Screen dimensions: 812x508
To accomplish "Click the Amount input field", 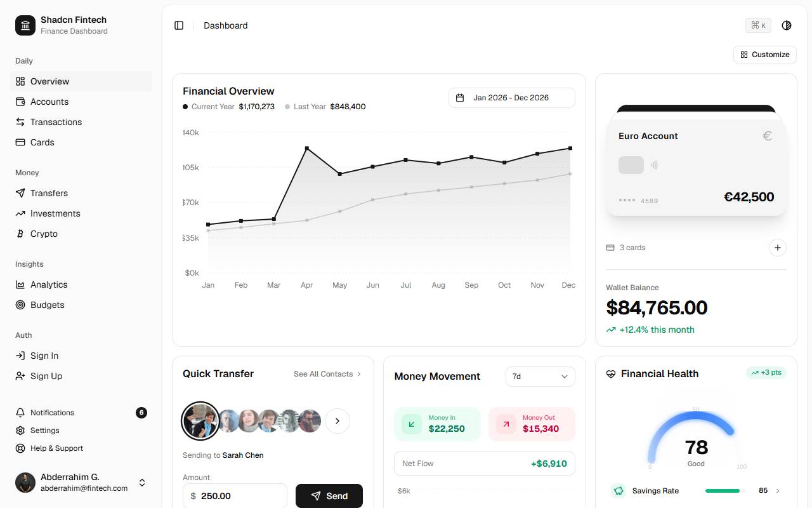I will pos(235,496).
